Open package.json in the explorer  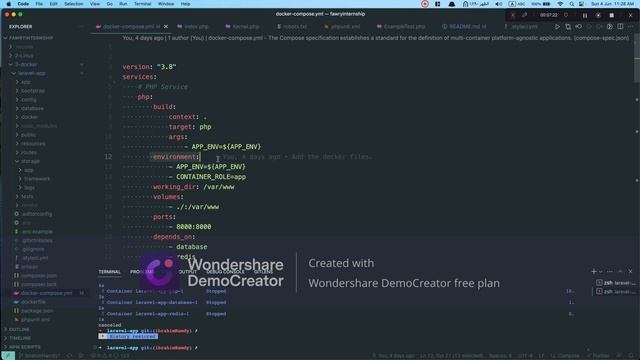pyautogui.click(x=37, y=311)
